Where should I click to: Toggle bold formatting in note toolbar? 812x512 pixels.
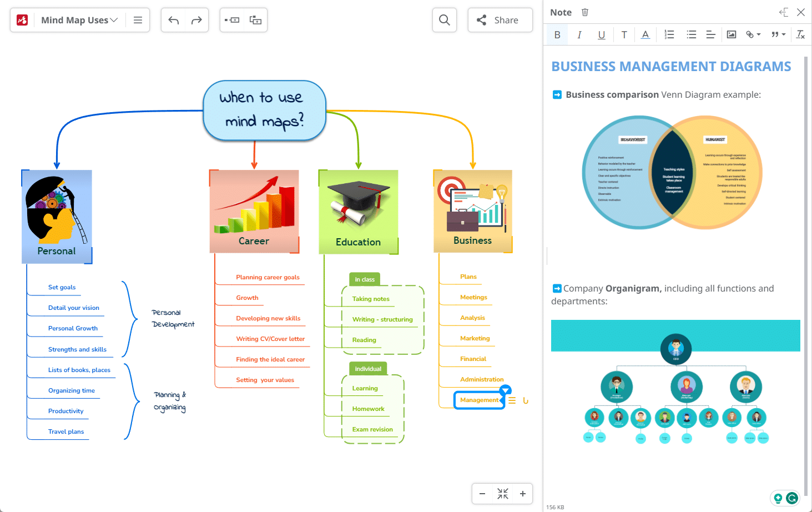click(x=557, y=35)
